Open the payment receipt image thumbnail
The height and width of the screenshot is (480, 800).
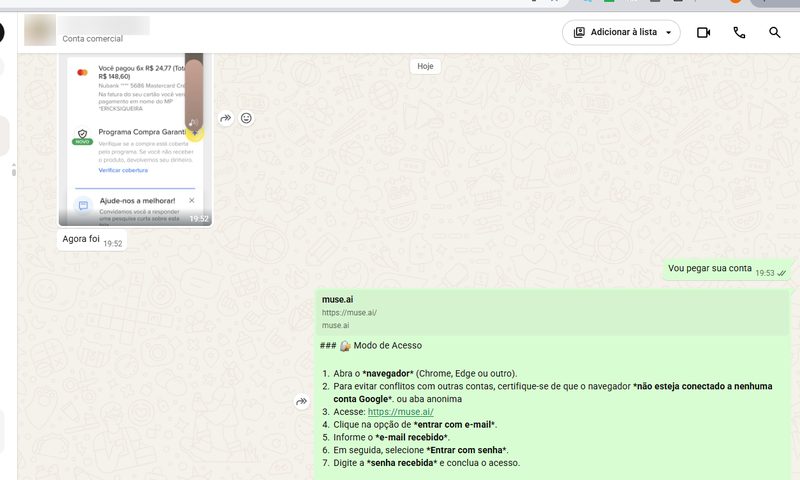coord(135,139)
